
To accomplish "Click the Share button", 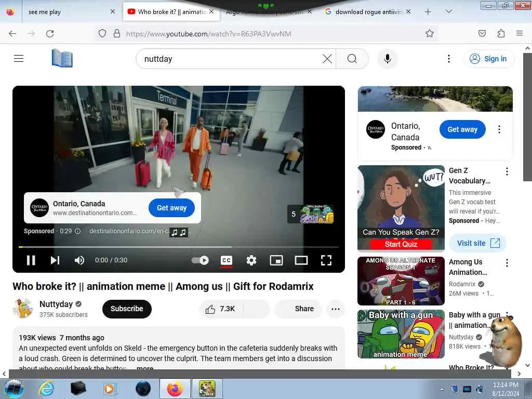I will tap(299, 309).
